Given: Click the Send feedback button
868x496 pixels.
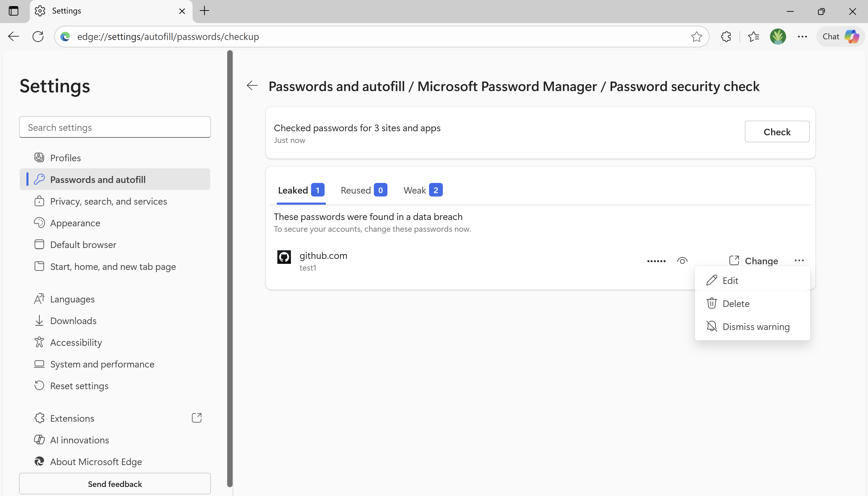Looking at the screenshot, I should pyautogui.click(x=115, y=484).
